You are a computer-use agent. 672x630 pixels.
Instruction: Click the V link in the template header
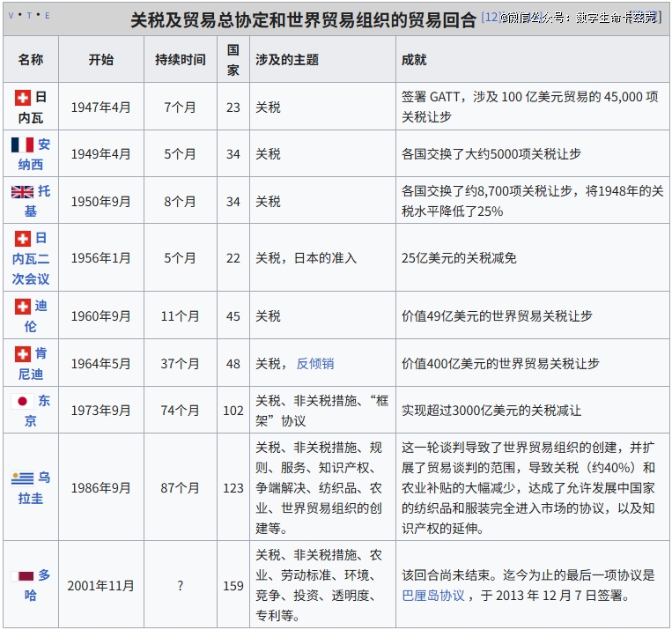click(11, 16)
